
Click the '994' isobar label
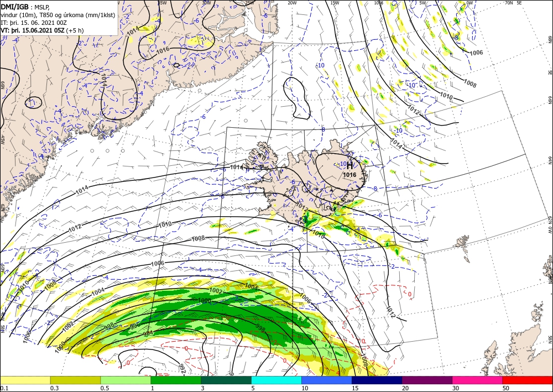(x=148, y=333)
